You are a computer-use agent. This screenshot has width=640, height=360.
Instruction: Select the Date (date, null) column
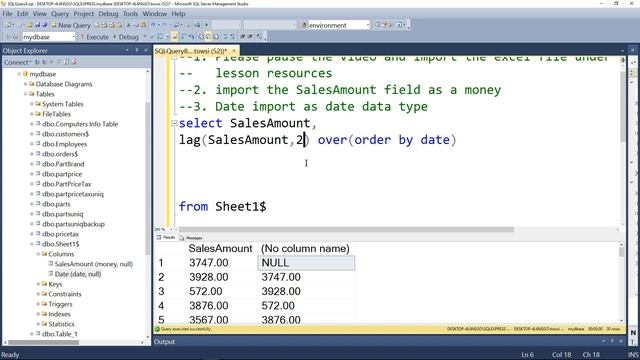78,274
